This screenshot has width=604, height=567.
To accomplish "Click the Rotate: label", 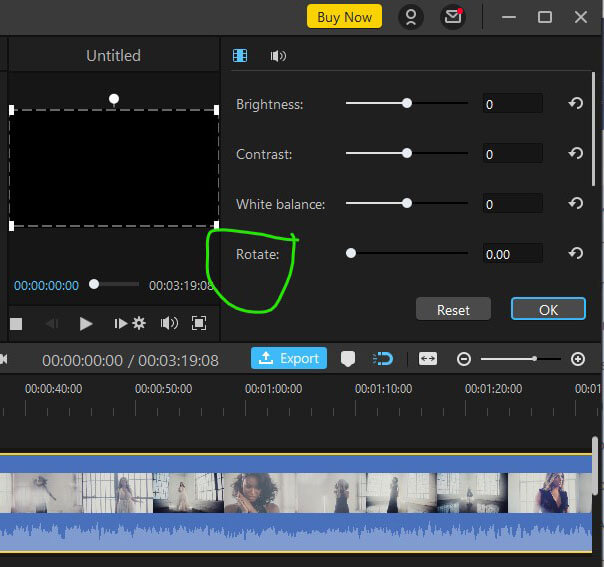I will click(x=257, y=254).
